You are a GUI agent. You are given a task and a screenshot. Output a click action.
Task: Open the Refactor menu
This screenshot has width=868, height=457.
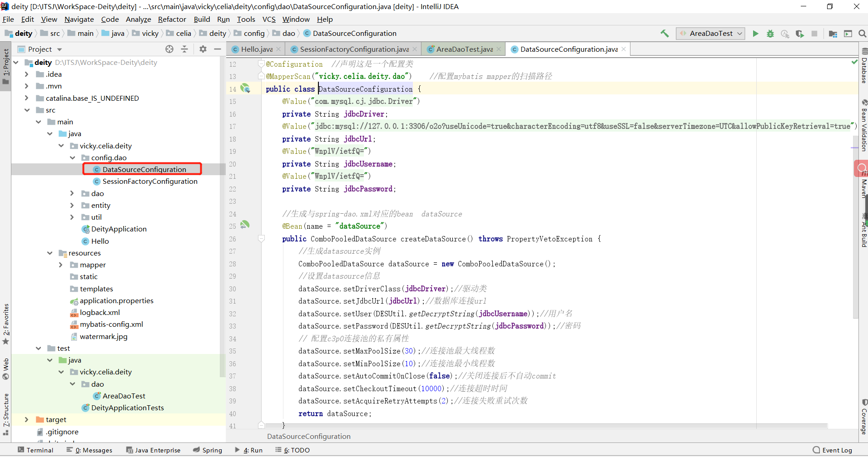coord(172,19)
